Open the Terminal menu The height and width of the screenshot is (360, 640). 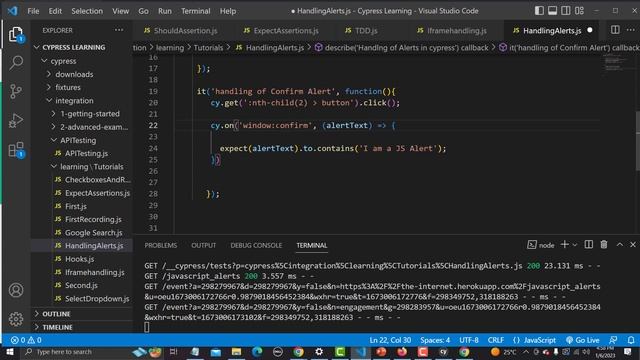coord(196,11)
